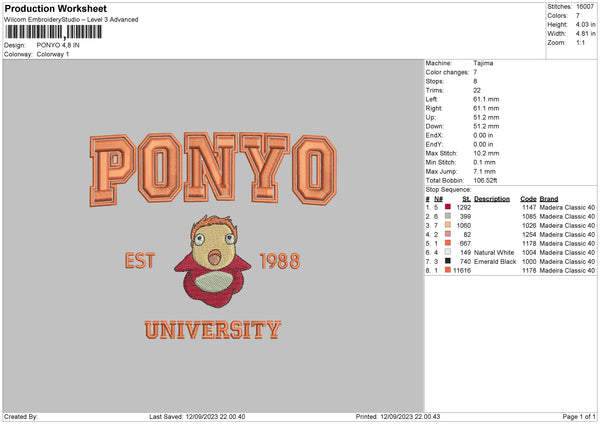Select the Brand column header
600x424 pixels.
pos(549,198)
